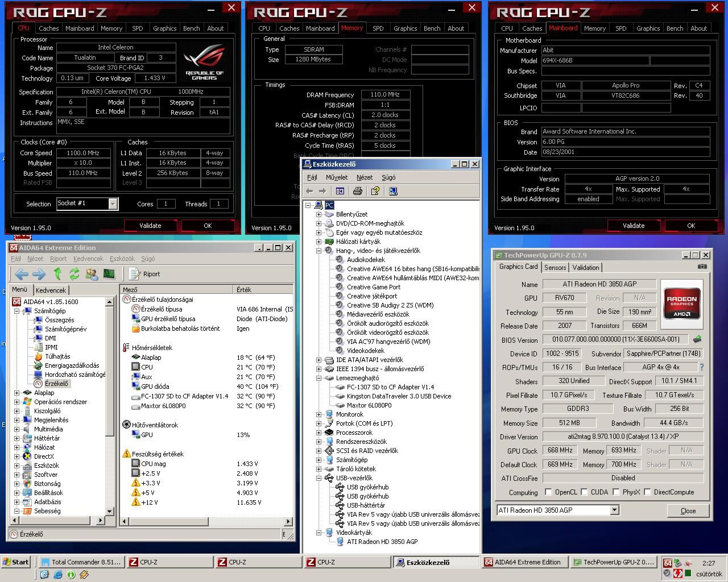Click the Mező column header in AIDA64

point(177,290)
